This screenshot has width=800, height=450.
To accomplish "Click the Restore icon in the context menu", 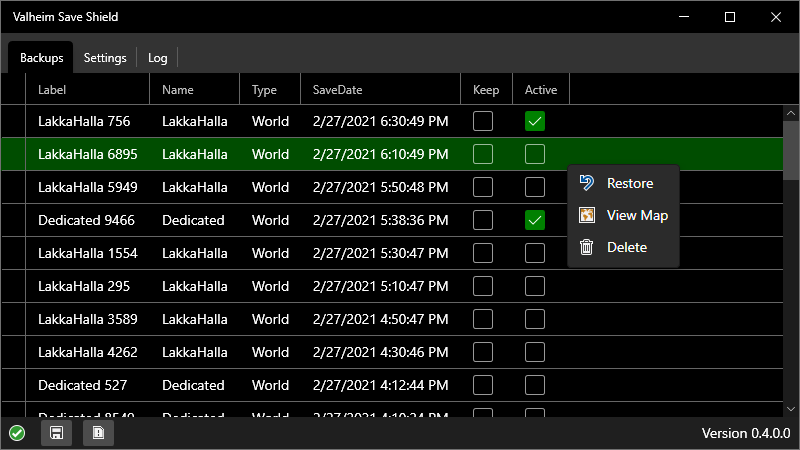I will click(587, 183).
